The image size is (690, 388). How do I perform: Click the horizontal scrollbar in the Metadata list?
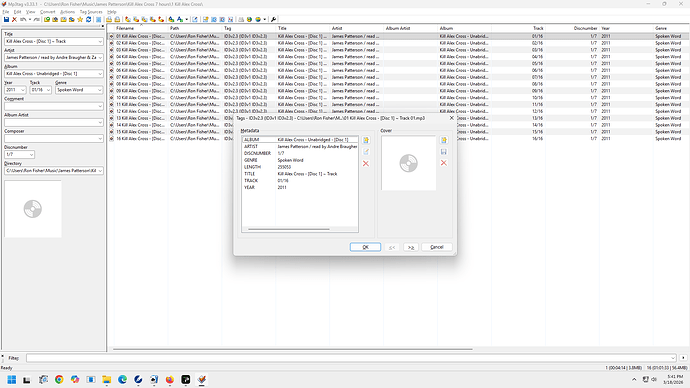(289, 229)
